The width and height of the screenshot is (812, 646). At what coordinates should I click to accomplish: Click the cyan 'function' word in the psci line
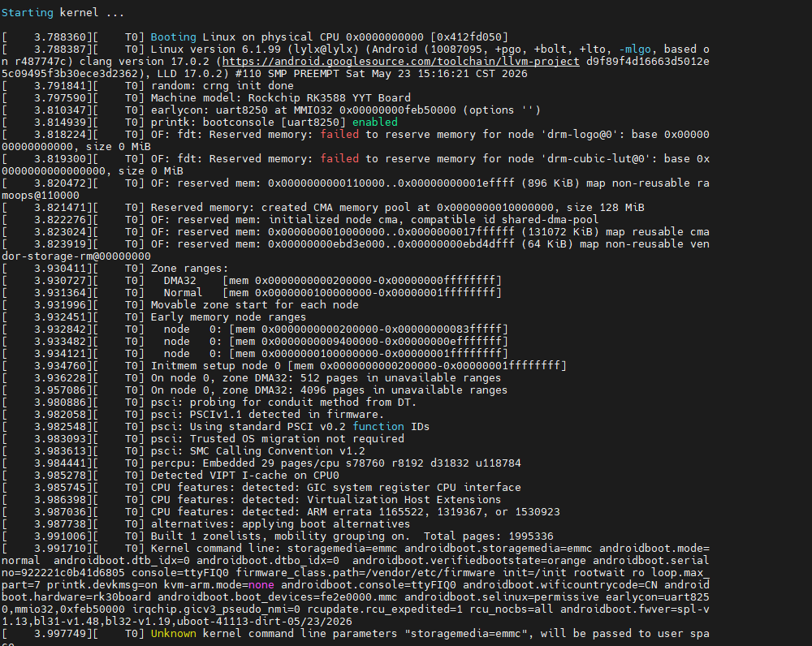(x=378, y=427)
